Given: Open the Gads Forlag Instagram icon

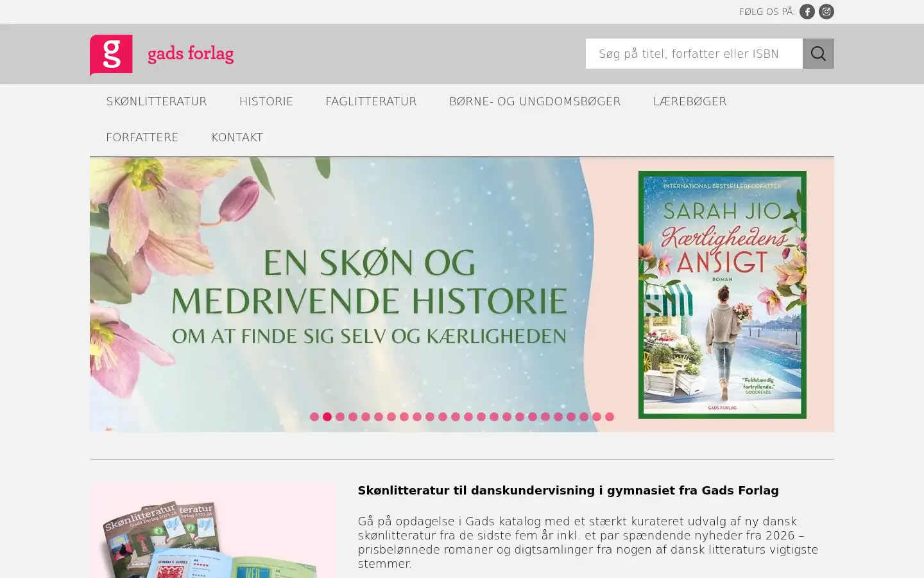Looking at the screenshot, I should click(x=826, y=12).
